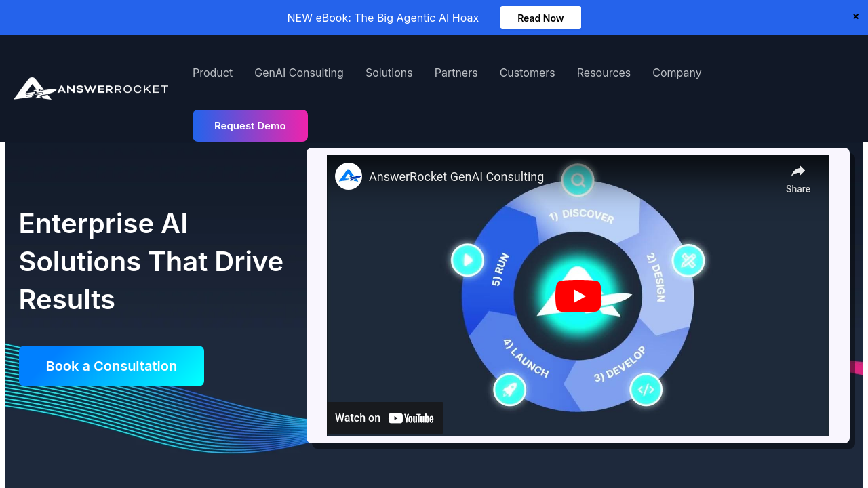Select Customers in the navigation bar
The image size is (868, 488).
(x=527, y=73)
